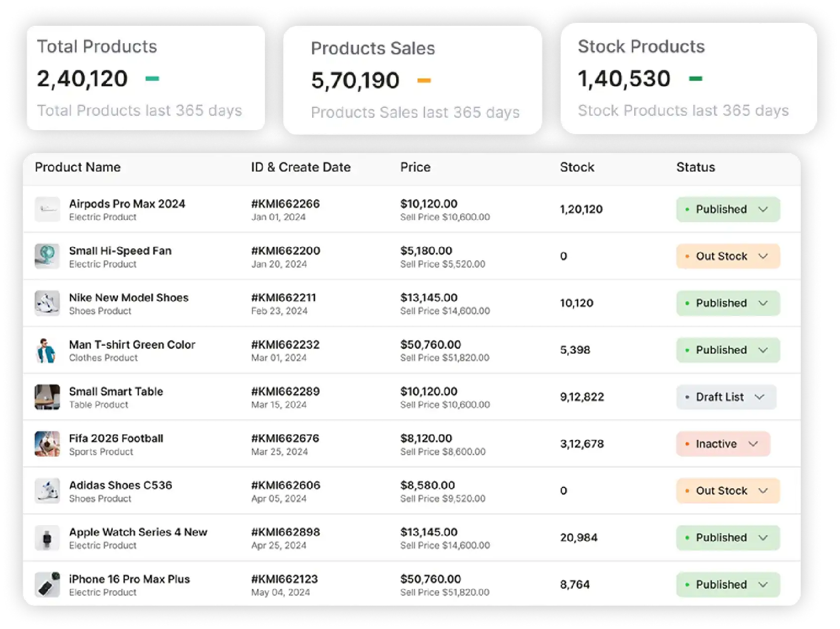This screenshot has height=629, width=840.
Task: Expand the Published status dropdown for Airpods Pro Max
Action: click(728, 210)
